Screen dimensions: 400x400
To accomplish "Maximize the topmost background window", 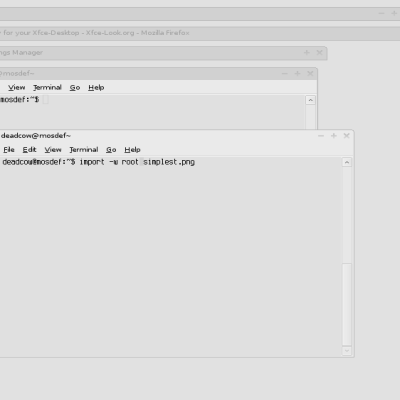I will tap(394, 13).
